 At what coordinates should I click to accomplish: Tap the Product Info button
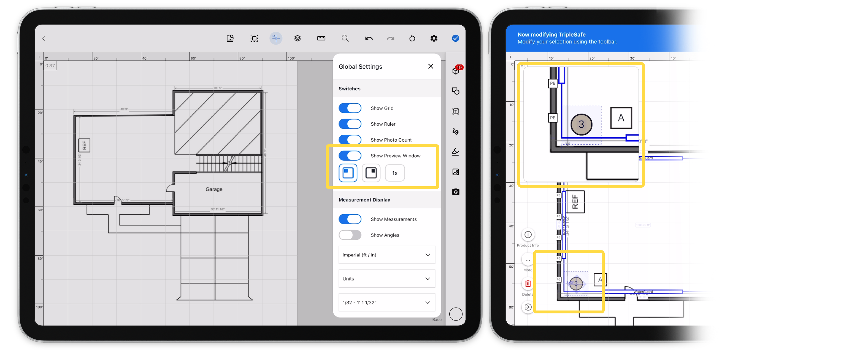pos(528,235)
